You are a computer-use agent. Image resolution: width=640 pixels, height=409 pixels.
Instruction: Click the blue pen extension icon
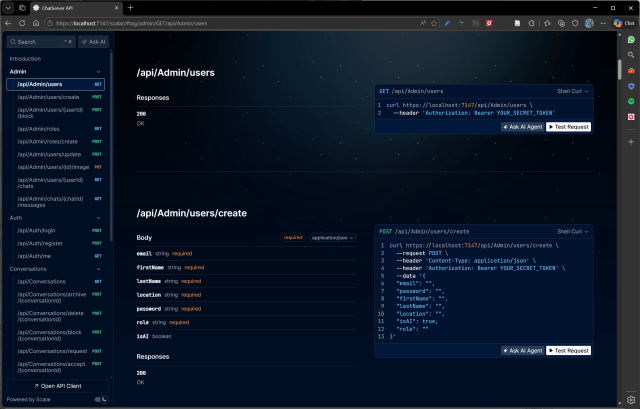pyautogui.click(x=448, y=23)
